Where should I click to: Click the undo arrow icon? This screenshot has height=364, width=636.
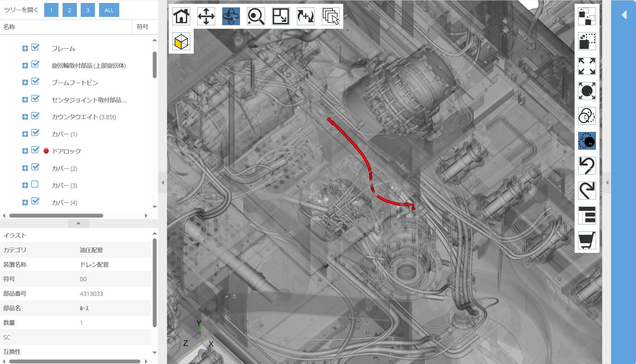tap(587, 166)
